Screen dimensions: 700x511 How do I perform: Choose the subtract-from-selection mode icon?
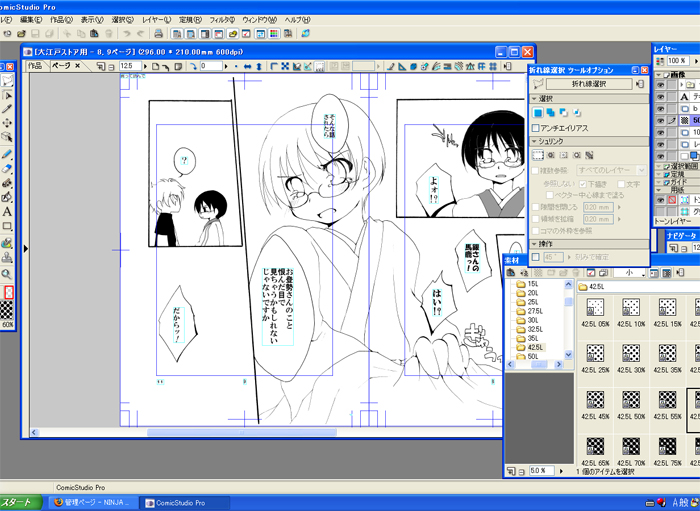pyautogui.click(x=563, y=112)
